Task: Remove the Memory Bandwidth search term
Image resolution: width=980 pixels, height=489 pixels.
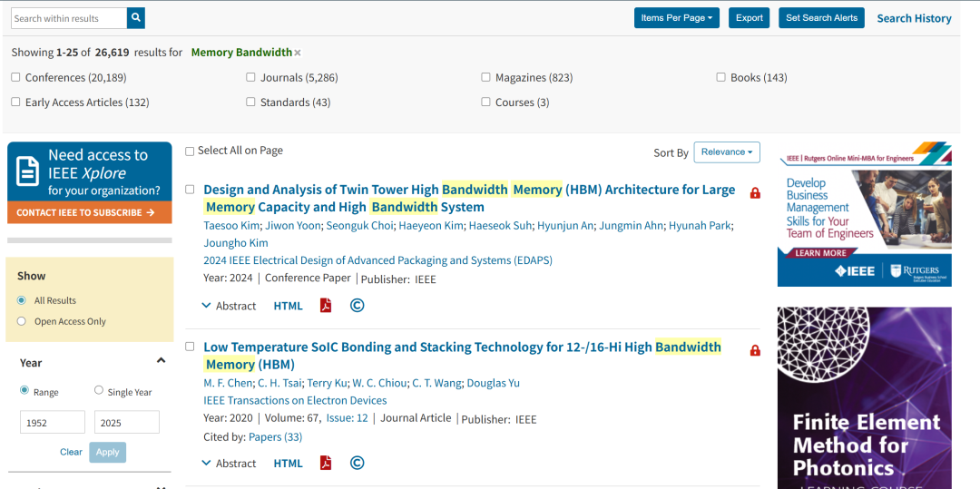Action: click(298, 53)
